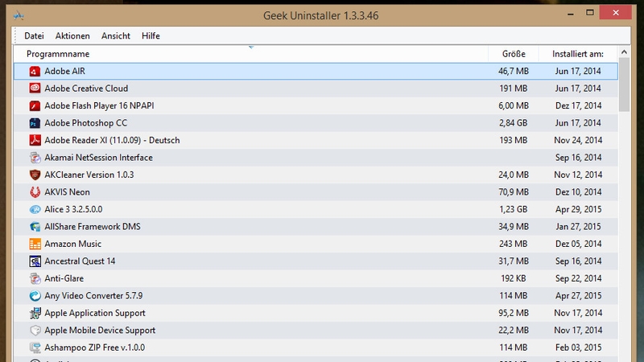Select Apple Application Support entry text
The height and width of the screenshot is (362, 644).
(x=95, y=312)
